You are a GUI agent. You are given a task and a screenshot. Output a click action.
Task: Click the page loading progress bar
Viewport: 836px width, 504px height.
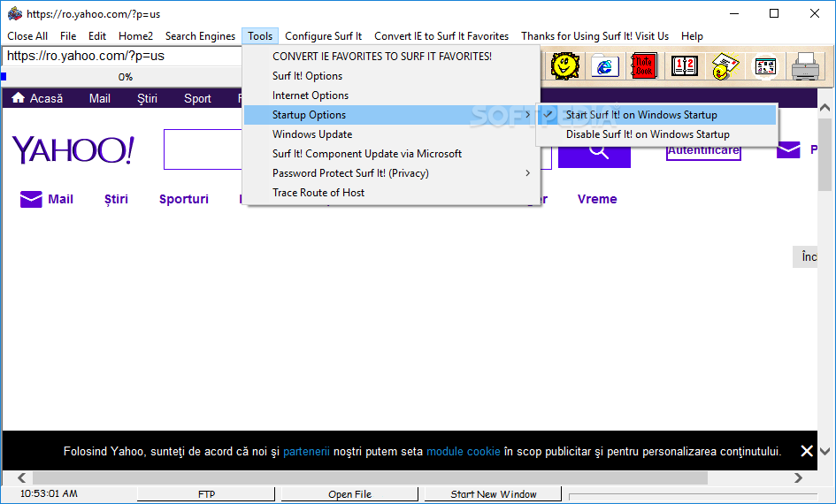click(x=123, y=77)
